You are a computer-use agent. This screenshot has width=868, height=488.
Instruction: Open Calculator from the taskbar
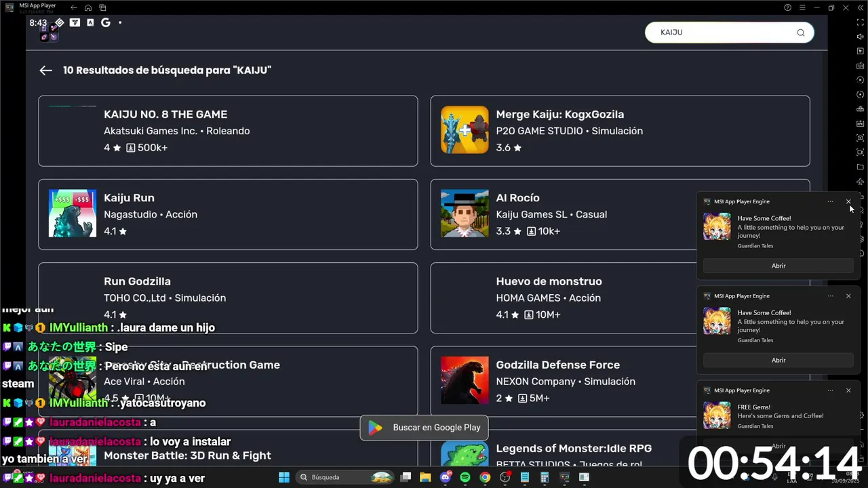click(x=545, y=477)
